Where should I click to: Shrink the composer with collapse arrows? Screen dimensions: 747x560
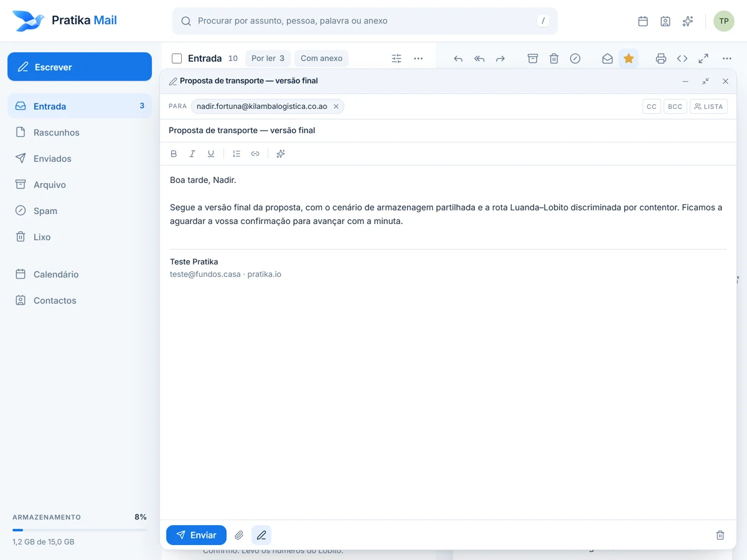(x=705, y=82)
